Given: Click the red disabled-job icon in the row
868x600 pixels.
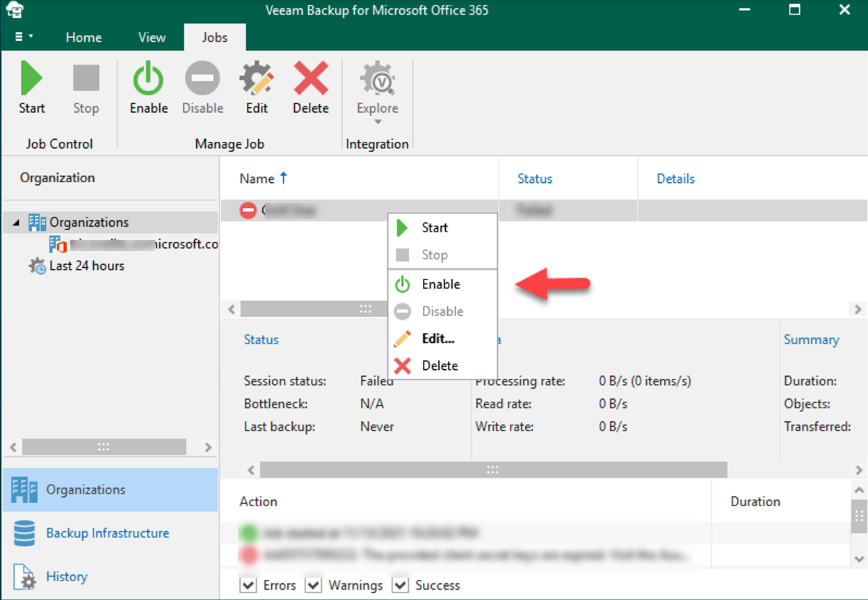Looking at the screenshot, I should tap(248, 210).
